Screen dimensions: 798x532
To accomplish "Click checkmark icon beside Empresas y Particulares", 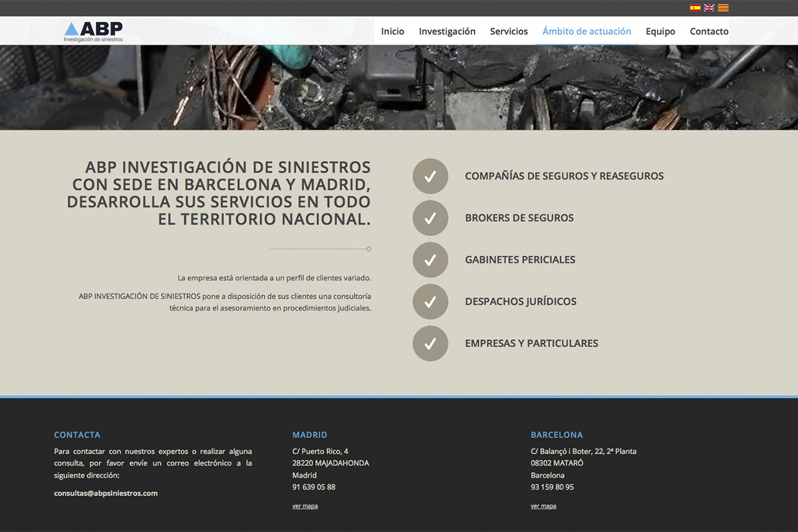I will click(430, 344).
